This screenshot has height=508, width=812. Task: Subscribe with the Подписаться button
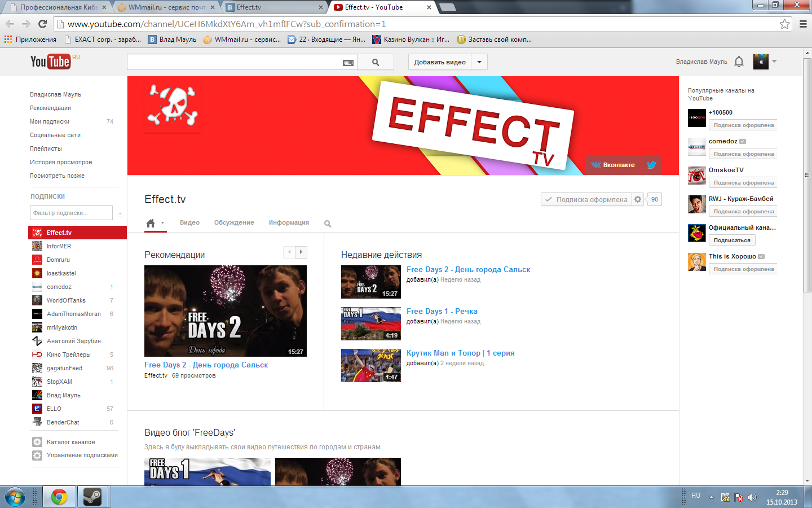[732, 240]
